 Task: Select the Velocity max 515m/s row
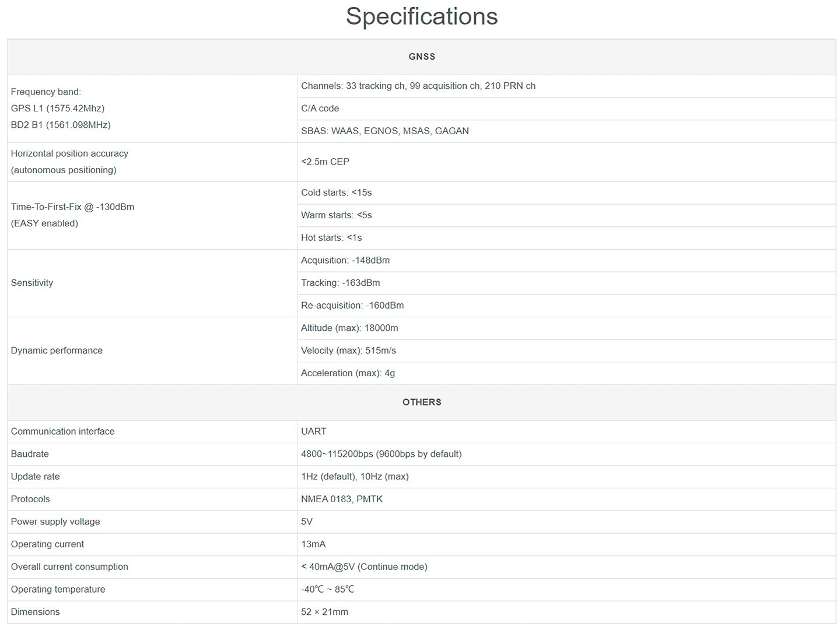point(566,351)
